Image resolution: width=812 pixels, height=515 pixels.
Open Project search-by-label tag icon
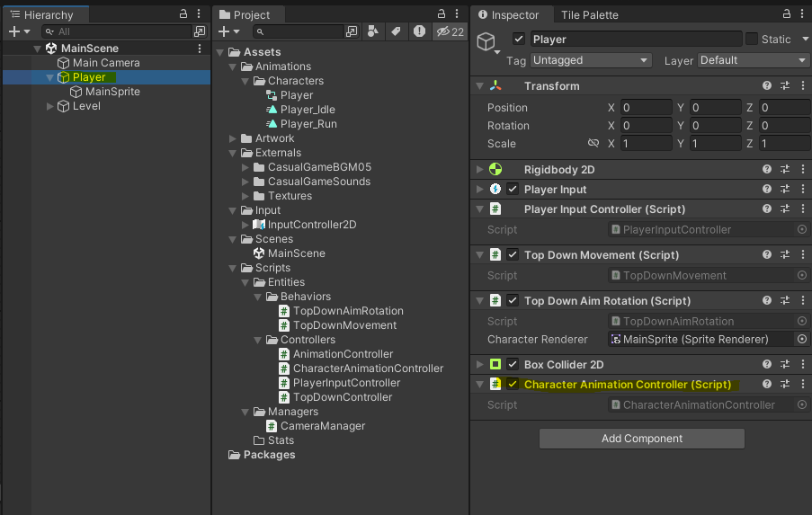click(x=397, y=31)
